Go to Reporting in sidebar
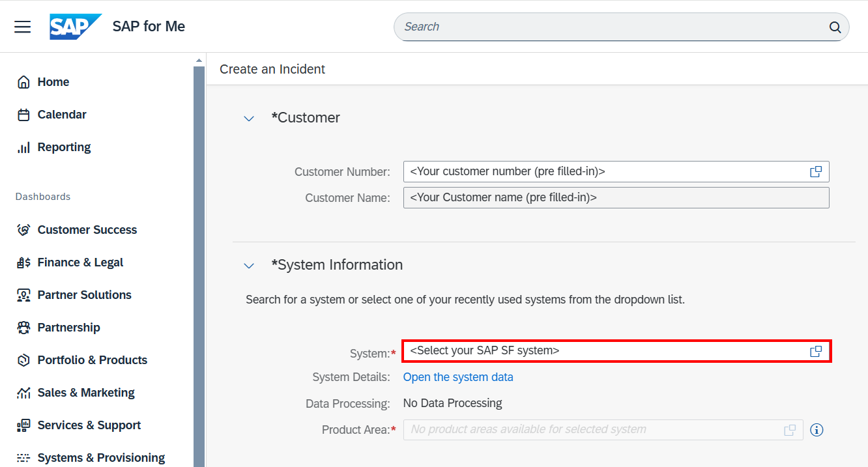Viewport: 868px width, 467px height. [x=64, y=147]
